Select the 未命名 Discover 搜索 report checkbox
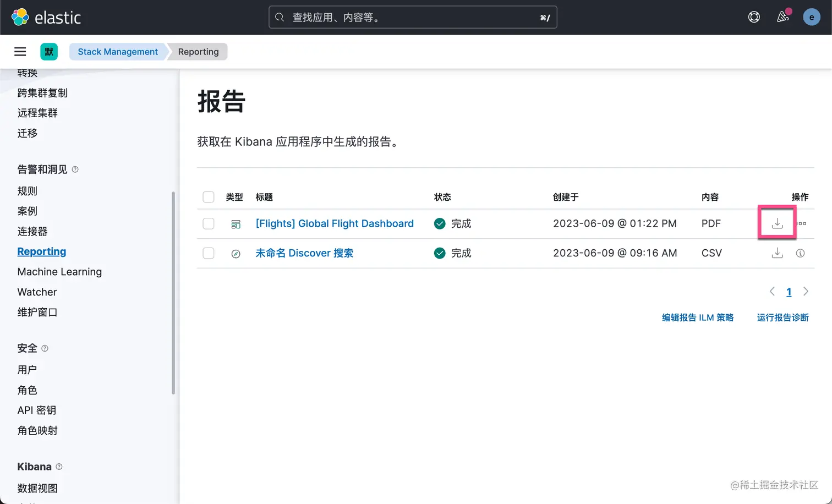The height and width of the screenshot is (504, 832). click(x=209, y=253)
